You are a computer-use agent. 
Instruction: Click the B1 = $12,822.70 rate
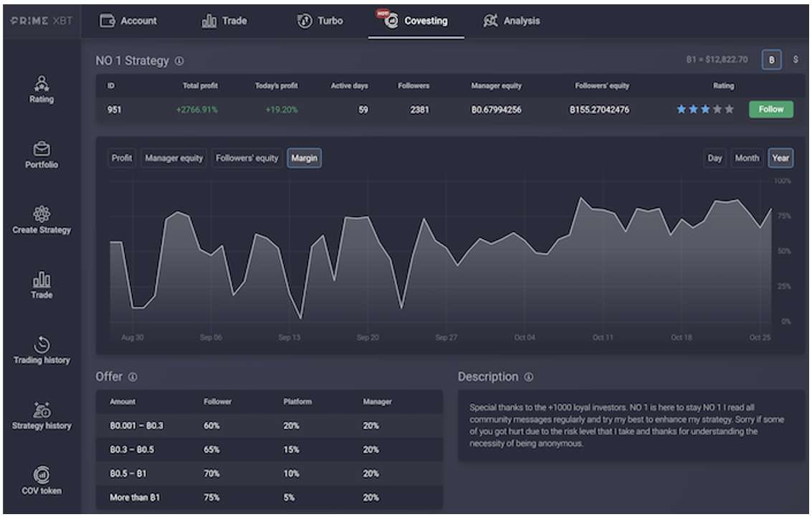click(x=717, y=60)
